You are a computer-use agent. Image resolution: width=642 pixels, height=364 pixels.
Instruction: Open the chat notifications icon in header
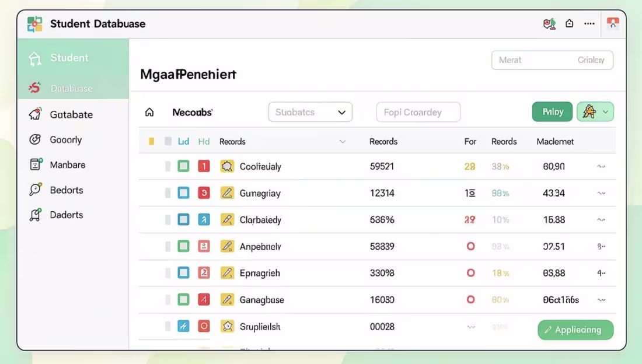click(549, 24)
